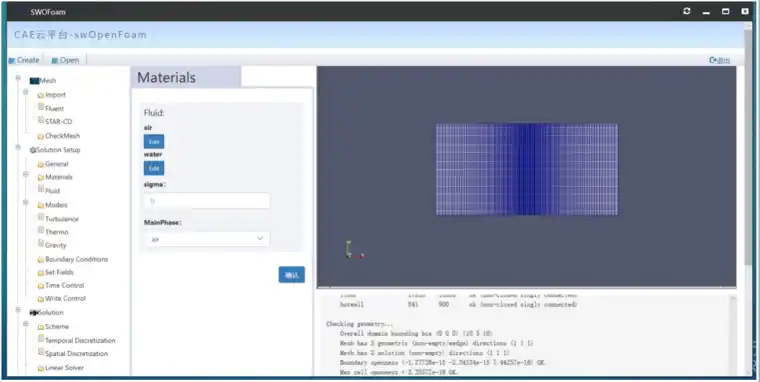The image size is (760, 382).
Task: Open the Create toolbar item
Action: point(24,60)
